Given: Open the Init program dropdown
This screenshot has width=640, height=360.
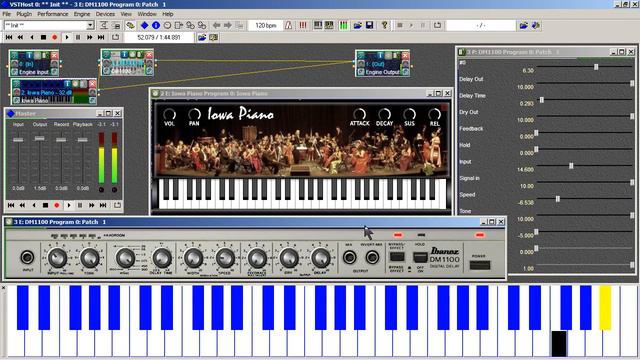Looking at the screenshot, I should (x=90, y=25).
